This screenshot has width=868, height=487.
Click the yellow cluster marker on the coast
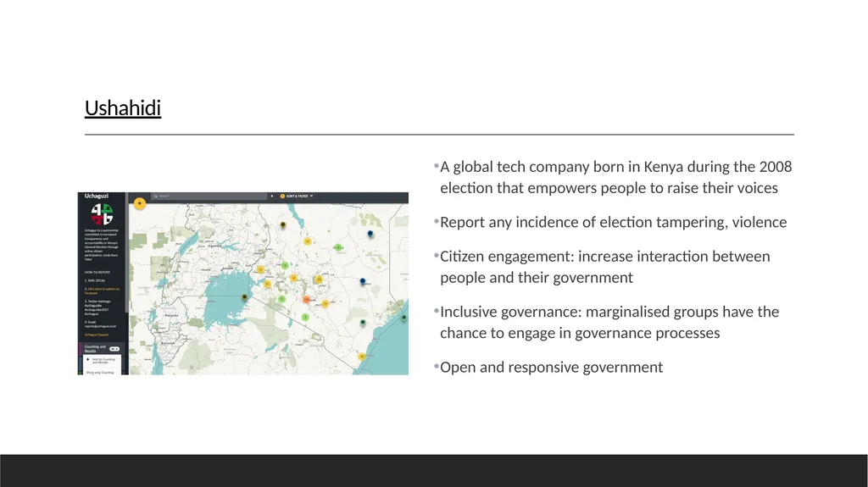click(x=361, y=357)
